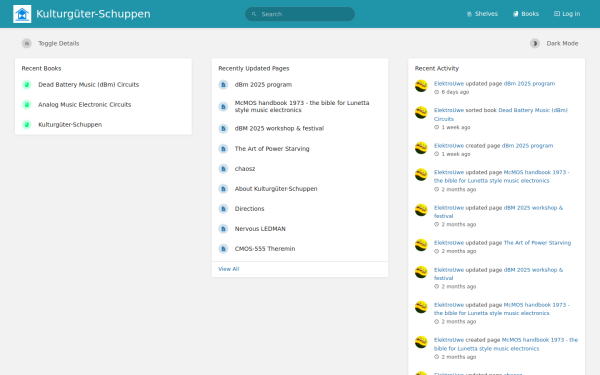Open the Shelves menu item
Image resolution: width=600 pixels, height=375 pixels.
[x=483, y=14]
